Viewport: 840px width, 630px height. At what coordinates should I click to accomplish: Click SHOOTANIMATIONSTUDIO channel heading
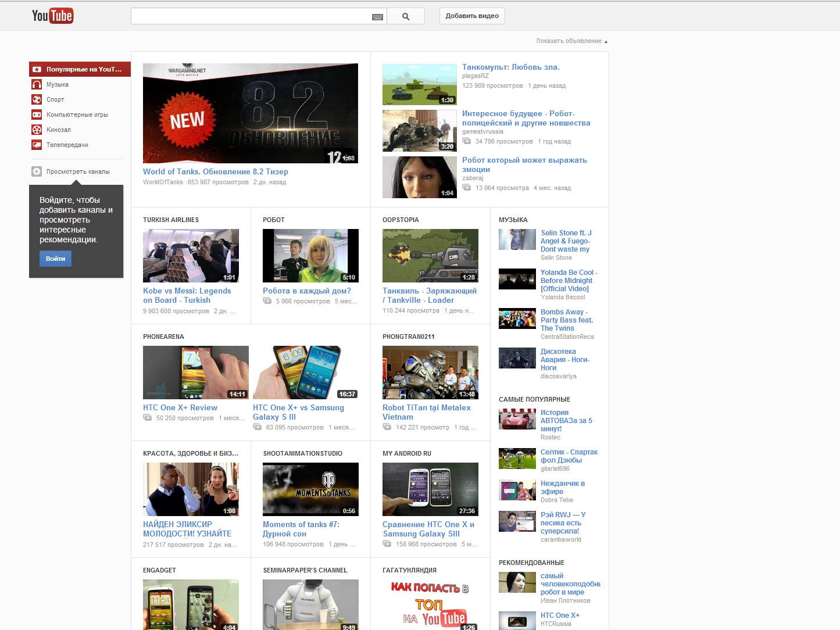coord(303,453)
